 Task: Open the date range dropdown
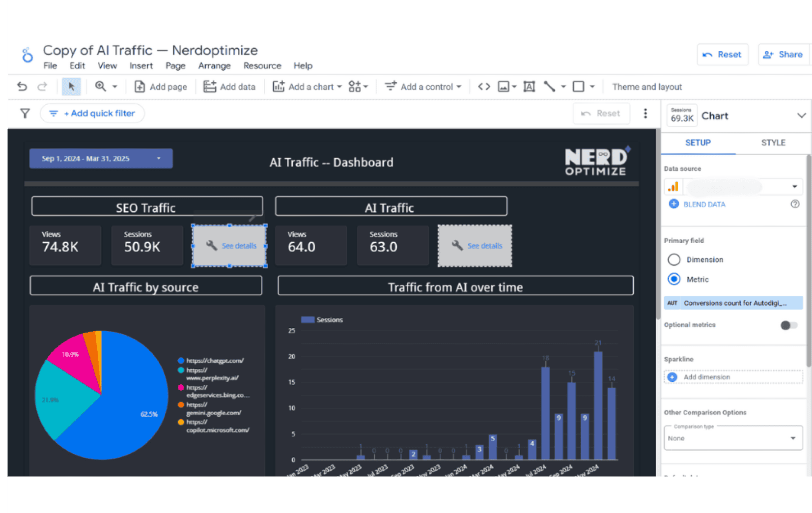101,158
